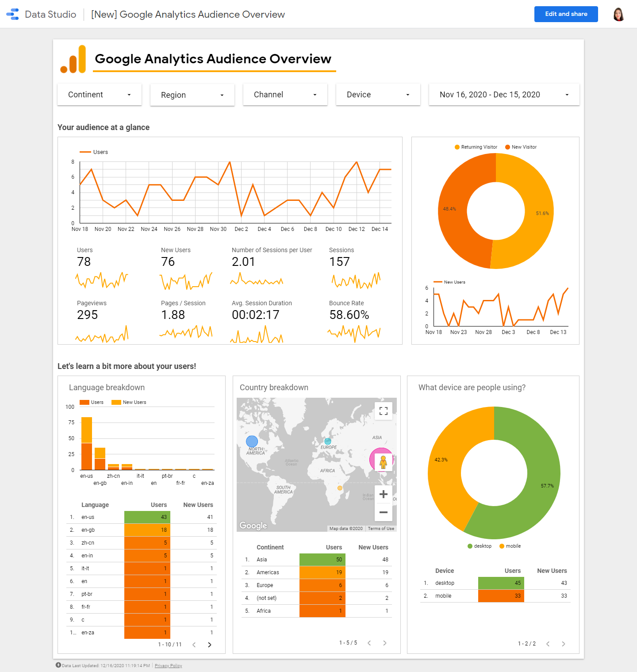Click the fullscreen icon on the country map
Image resolution: width=637 pixels, height=672 pixels.
383,411
